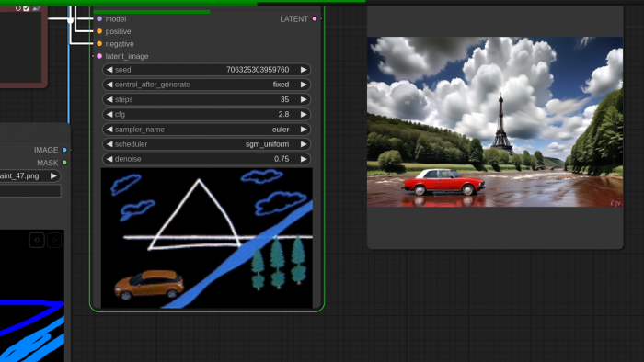Image resolution: width=644 pixels, height=362 pixels.
Task: Click the LATENT output connector dot
Action: pos(315,19)
